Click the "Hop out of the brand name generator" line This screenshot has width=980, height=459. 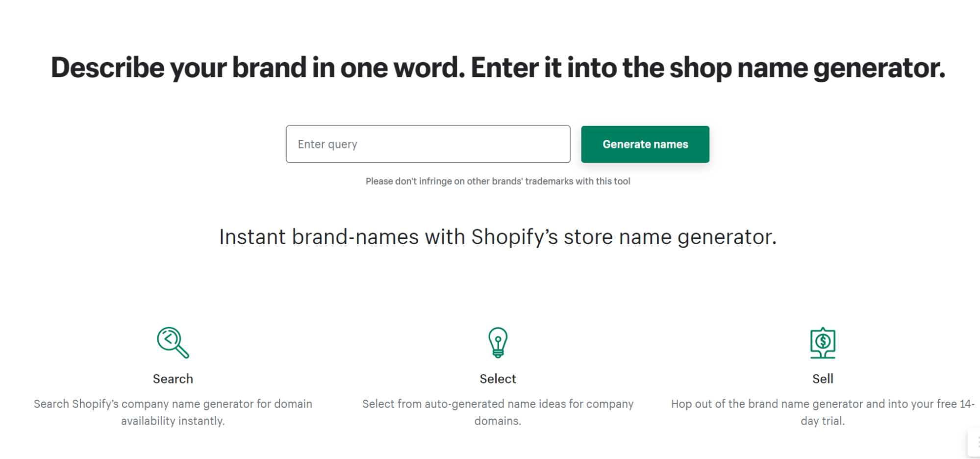click(x=823, y=404)
